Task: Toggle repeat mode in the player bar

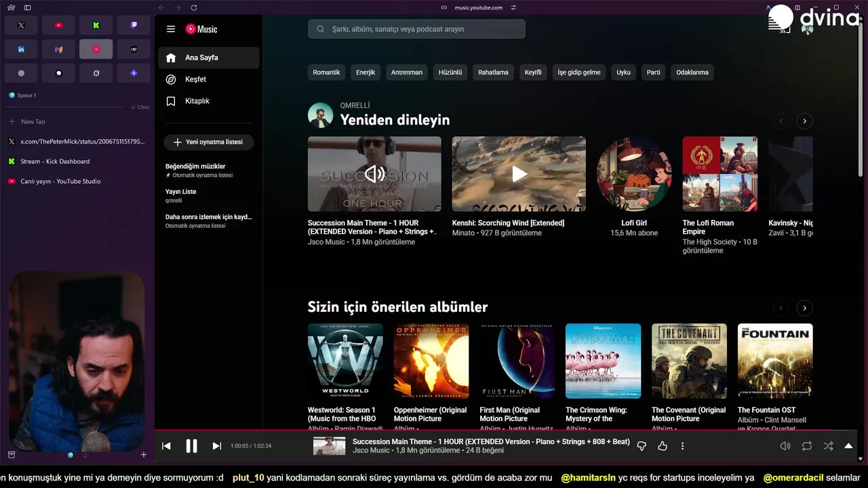Action: tap(807, 446)
